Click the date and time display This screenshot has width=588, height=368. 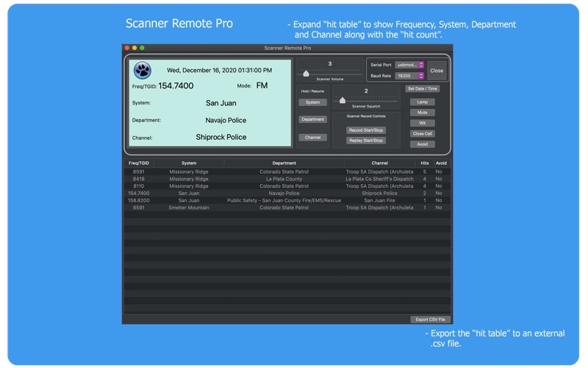click(x=219, y=71)
